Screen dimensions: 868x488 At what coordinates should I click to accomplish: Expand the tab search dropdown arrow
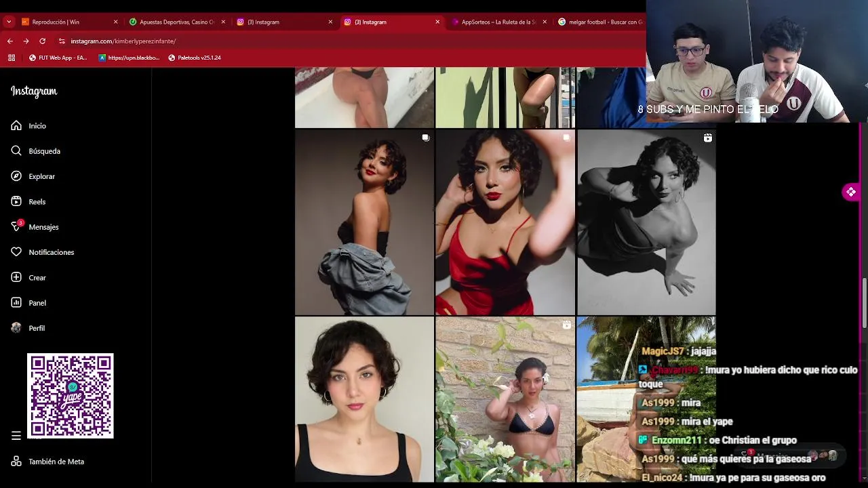(9, 22)
